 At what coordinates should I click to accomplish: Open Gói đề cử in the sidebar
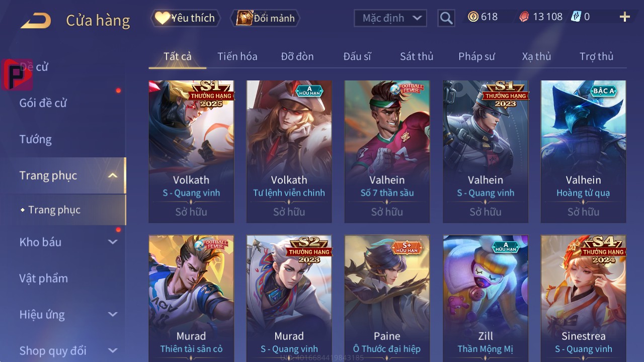[43, 103]
